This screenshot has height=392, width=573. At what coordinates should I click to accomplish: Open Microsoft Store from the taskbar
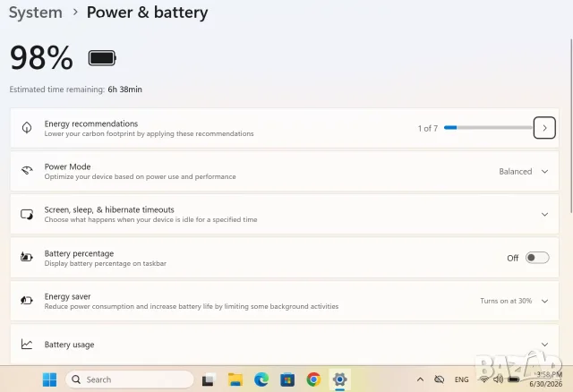(x=287, y=379)
